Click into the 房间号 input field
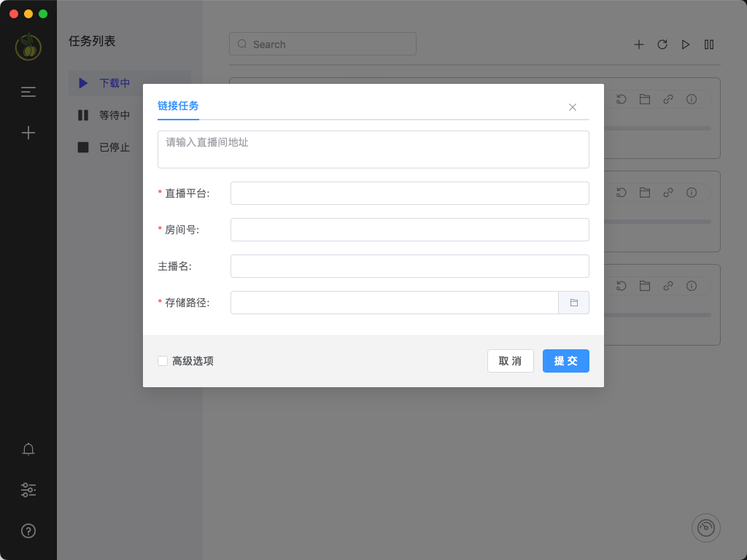Image resolution: width=747 pixels, height=560 pixels. pos(409,230)
